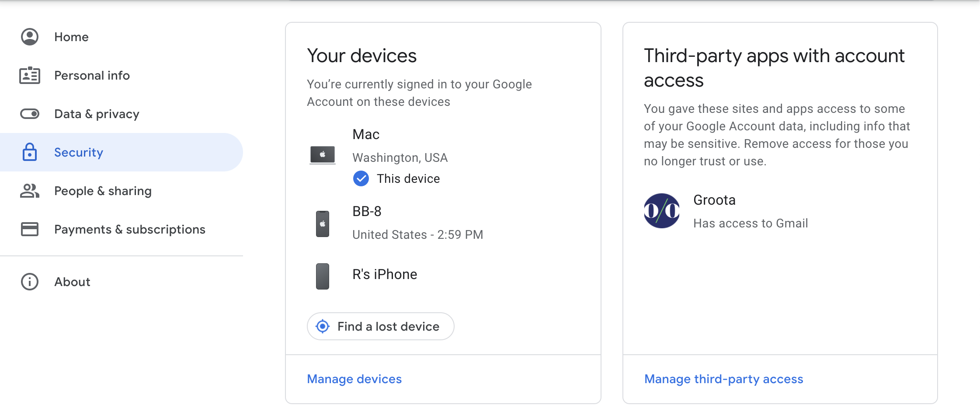Screen dimensions: 980x419
Task: Open the Manage third-party access link
Action: (x=723, y=379)
